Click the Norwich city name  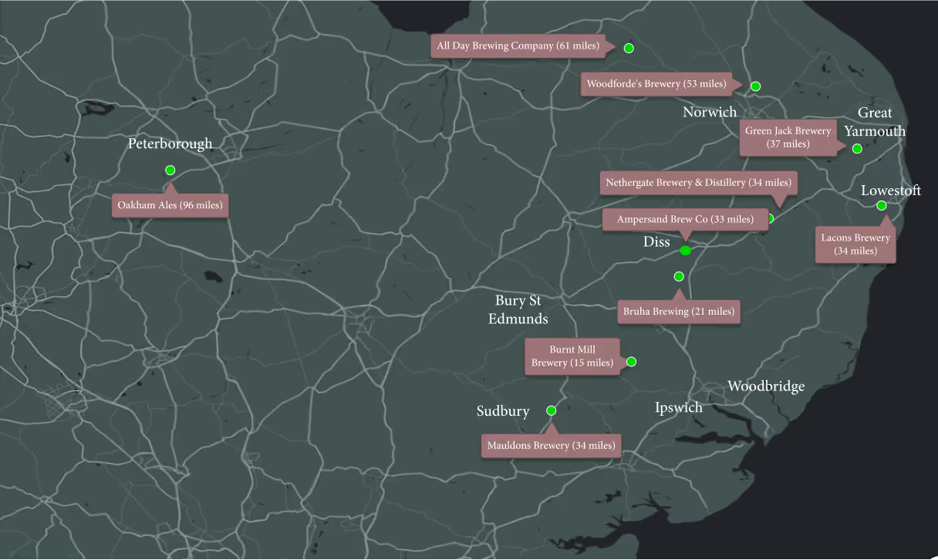(710, 113)
